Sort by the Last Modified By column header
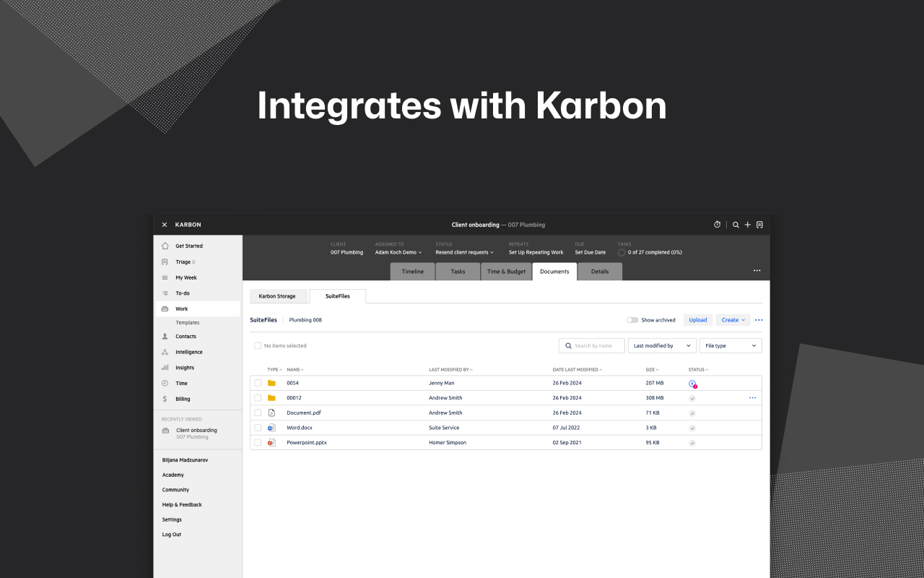 (450, 370)
